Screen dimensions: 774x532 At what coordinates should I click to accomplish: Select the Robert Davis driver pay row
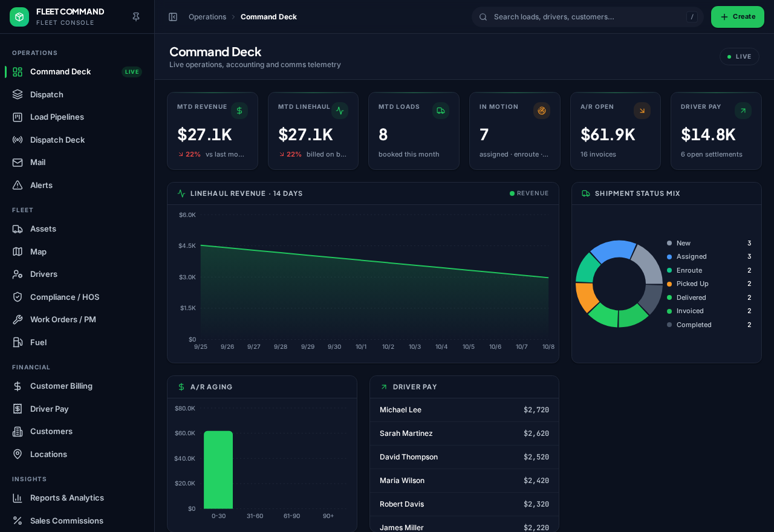[x=464, y=504]
